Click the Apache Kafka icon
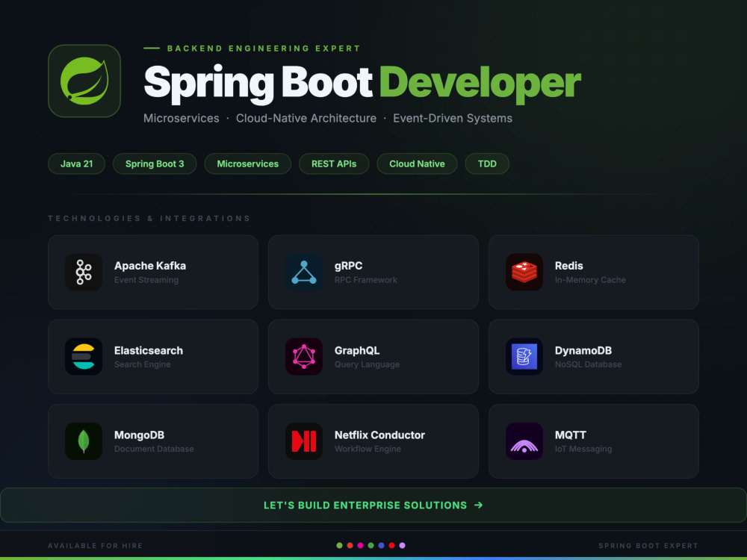The height and width of the screenshot is (560, 747). [84, 272]
